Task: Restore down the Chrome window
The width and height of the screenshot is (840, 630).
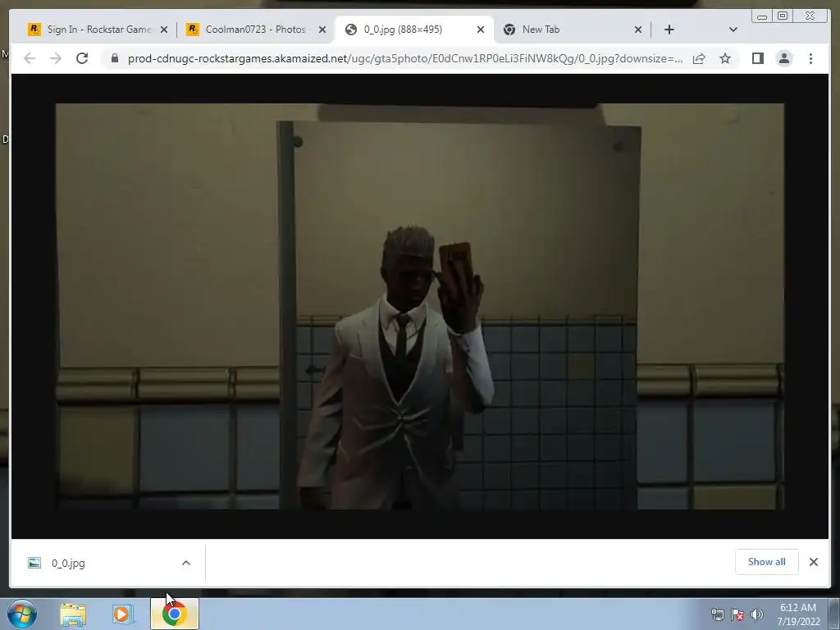Action: pyautogui.click(x=783, y=16)
